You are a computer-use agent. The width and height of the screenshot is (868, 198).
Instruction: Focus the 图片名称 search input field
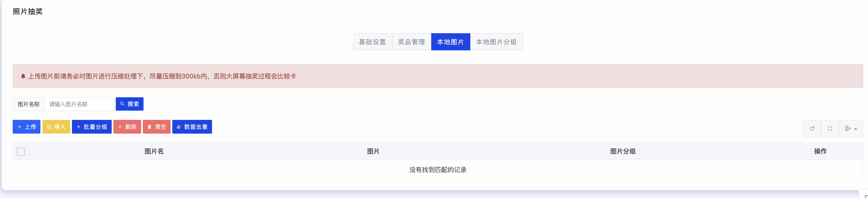(79, 104)
